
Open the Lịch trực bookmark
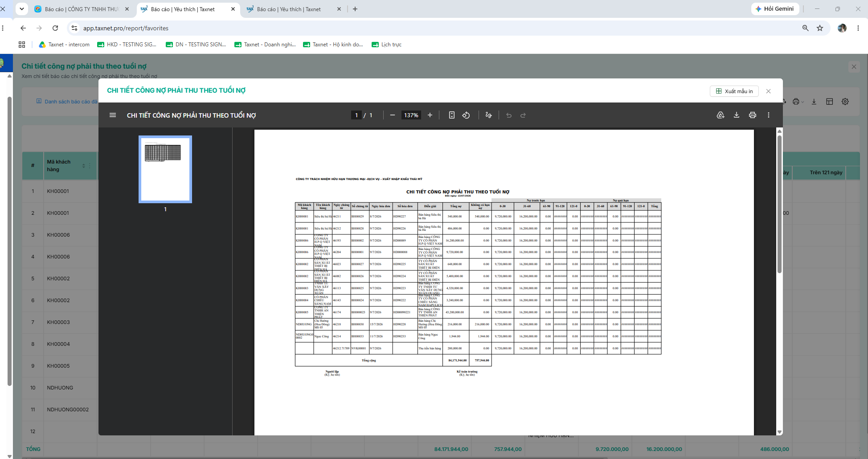pyautogui.click(x=387, y=45)
